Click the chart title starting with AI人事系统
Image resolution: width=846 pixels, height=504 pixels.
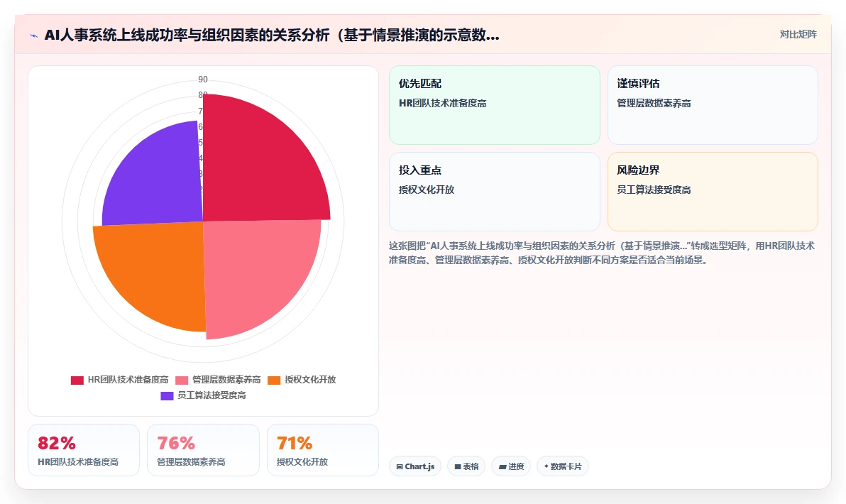coord(272,35)
